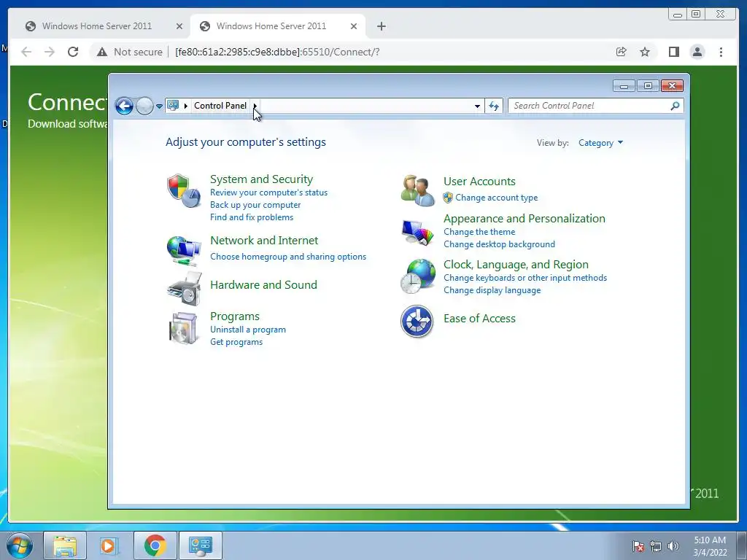Expand the arrow before Control Panel breadcrumb
Screen dimensions: 747x560
tap(186, 106)
